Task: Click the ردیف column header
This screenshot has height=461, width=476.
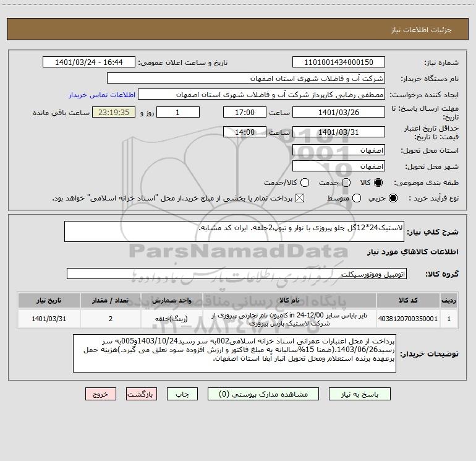Action: (x=449, y=300)
